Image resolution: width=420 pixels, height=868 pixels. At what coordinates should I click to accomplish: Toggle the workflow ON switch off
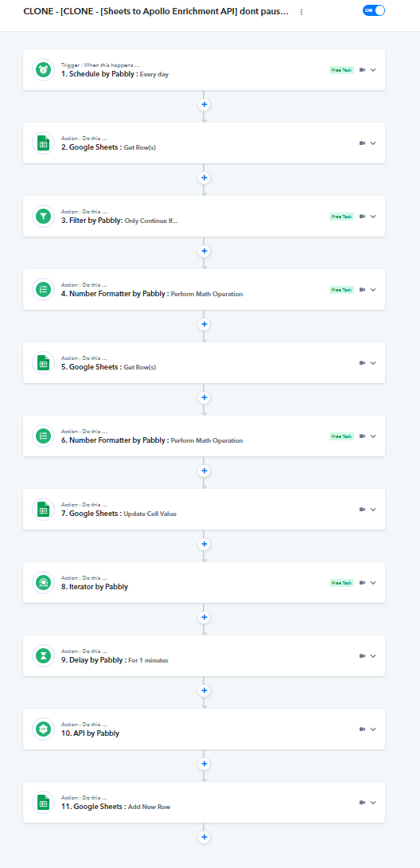click(374, 10)
